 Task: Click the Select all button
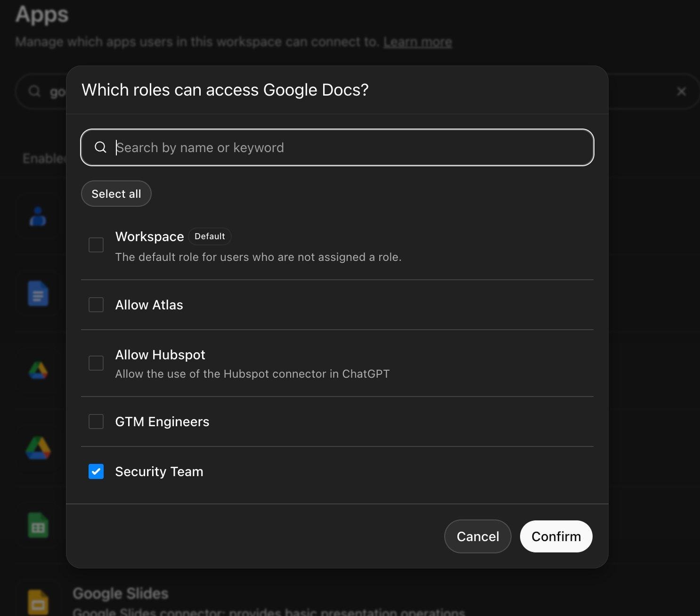[x=116, y=194]
